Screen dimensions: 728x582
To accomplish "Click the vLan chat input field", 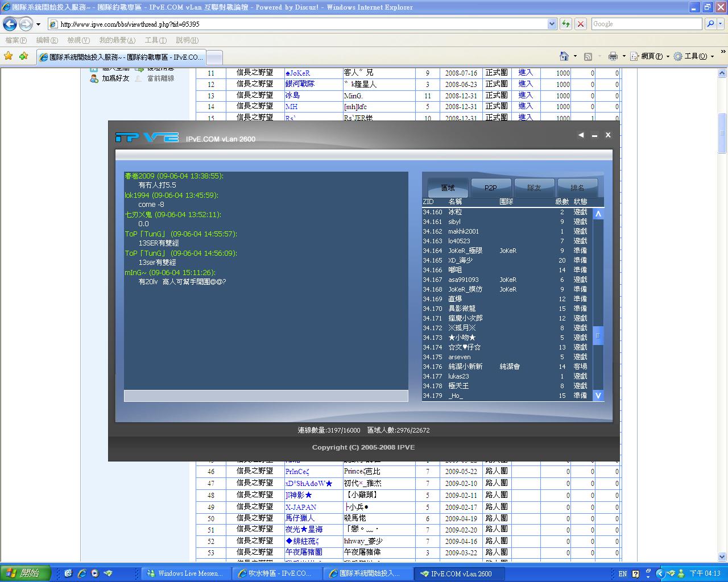I will click(x=266, y=396).
